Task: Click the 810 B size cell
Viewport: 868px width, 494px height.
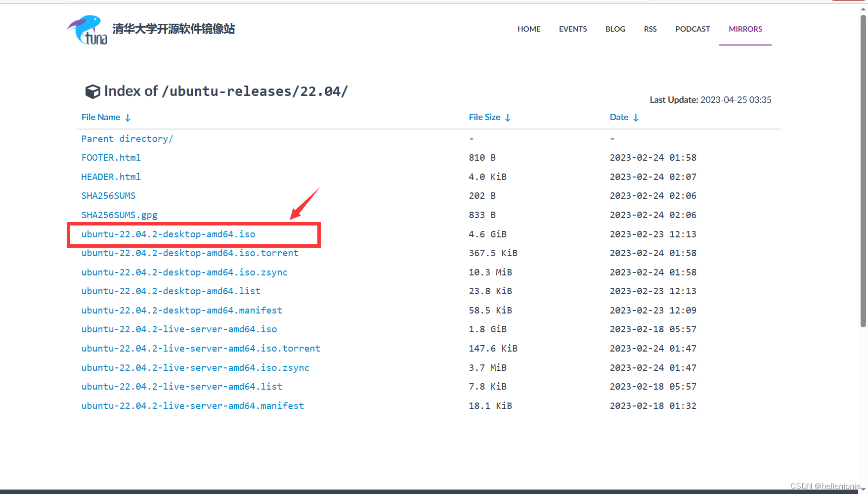Action: click(482, 158)
